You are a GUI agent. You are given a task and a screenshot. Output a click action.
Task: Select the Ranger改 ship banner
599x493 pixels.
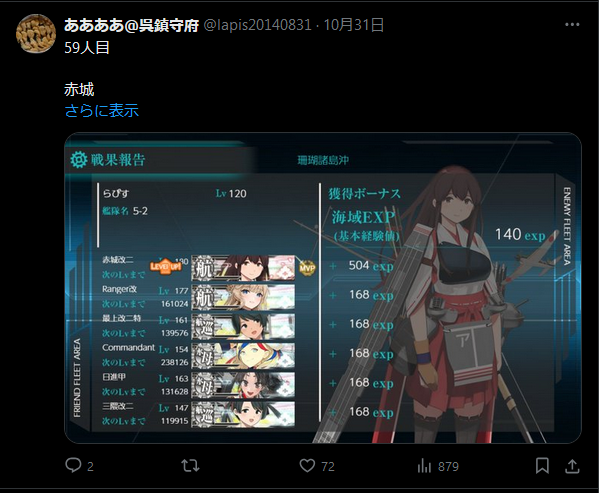pyautogui.click(x=243, y=297)
